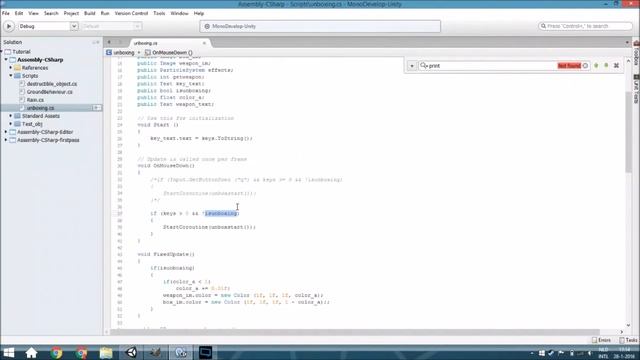Open the View menu
The width and height of the screenshot is (640, 360).
tap(33, 13)
